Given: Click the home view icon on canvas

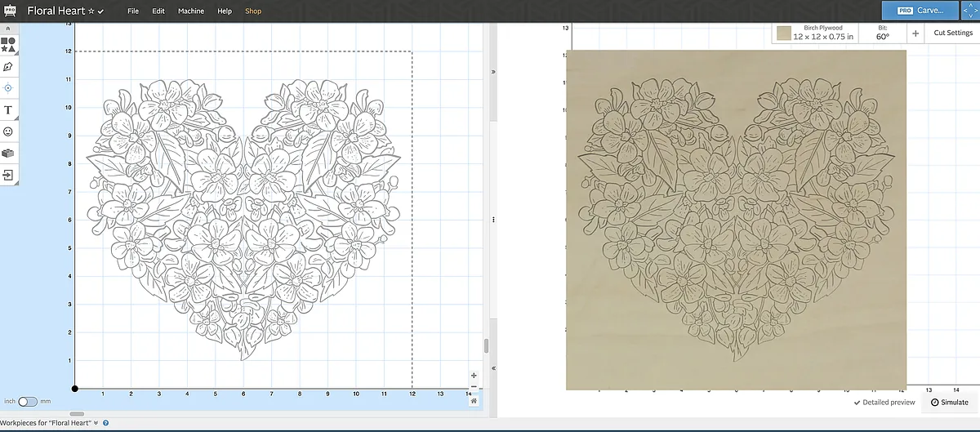Looking at the screenshot, I should tap(474, 400).
